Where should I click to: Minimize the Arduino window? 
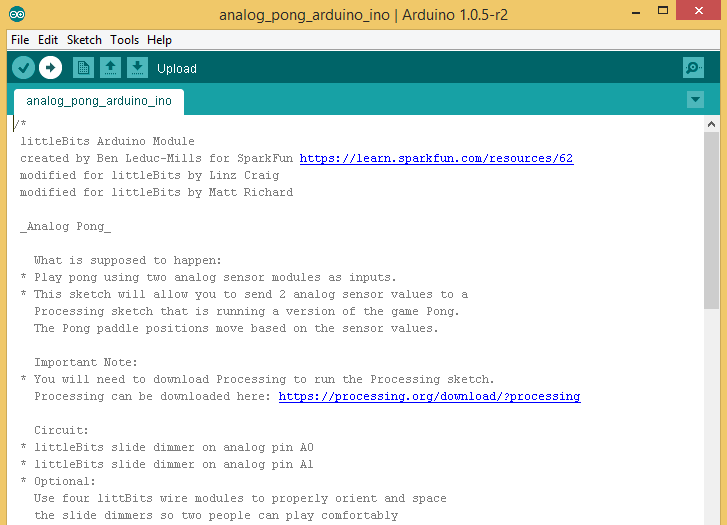[636, 12]
